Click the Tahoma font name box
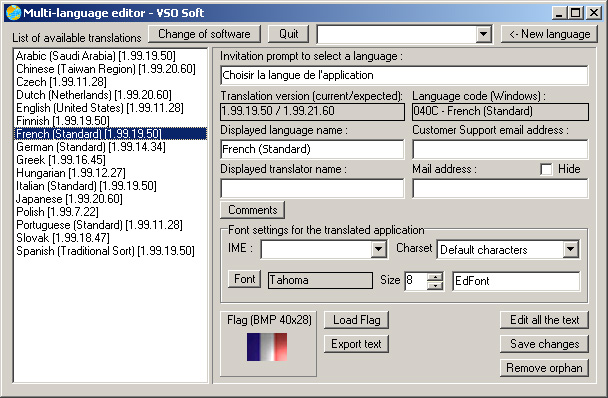 (320, 280)
